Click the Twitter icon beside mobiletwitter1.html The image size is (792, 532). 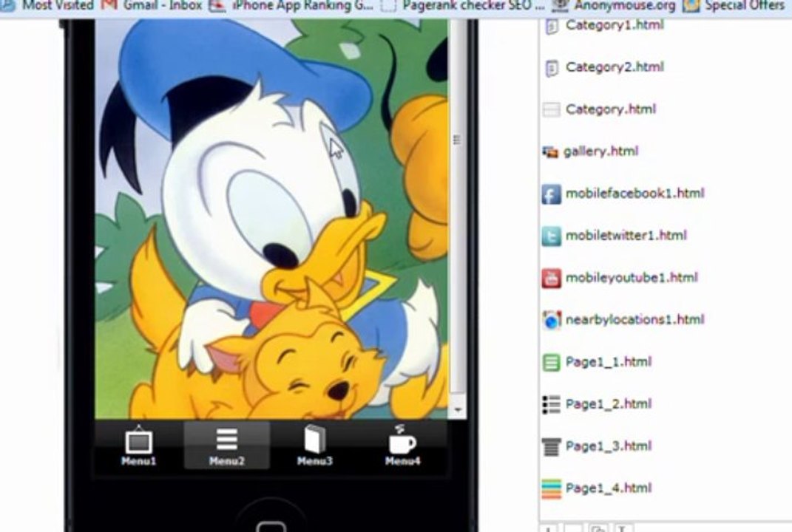click(551, 236)
